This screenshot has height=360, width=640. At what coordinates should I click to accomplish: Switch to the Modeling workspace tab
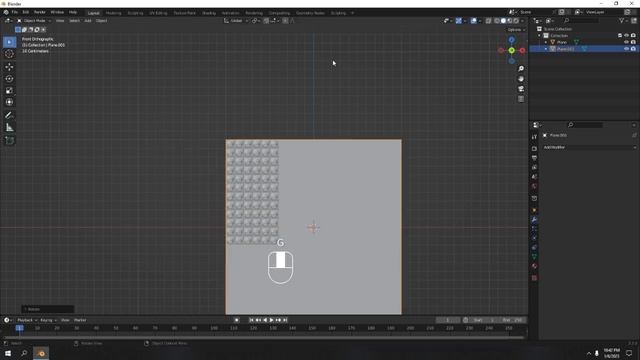(x=113, y=13)
